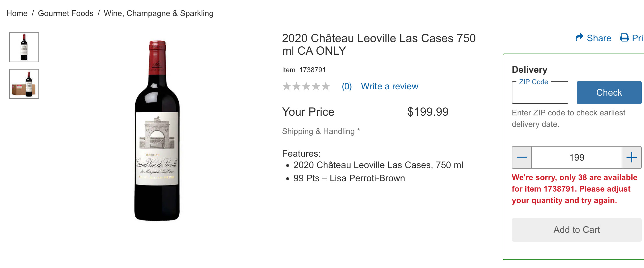
Task: Open the (0) reviews count link
Action: pyautogui.click(x=347, y=86)
